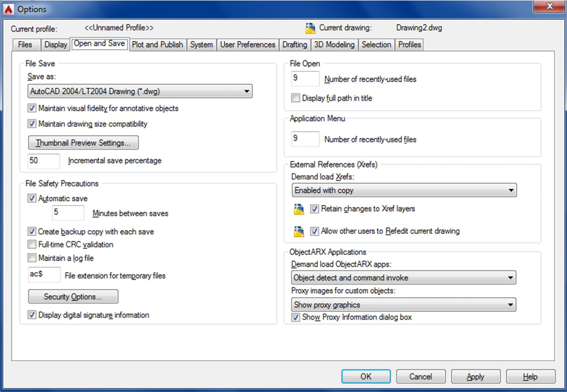
Task: Click the Security Options button
Action: [x=73, y=297]
